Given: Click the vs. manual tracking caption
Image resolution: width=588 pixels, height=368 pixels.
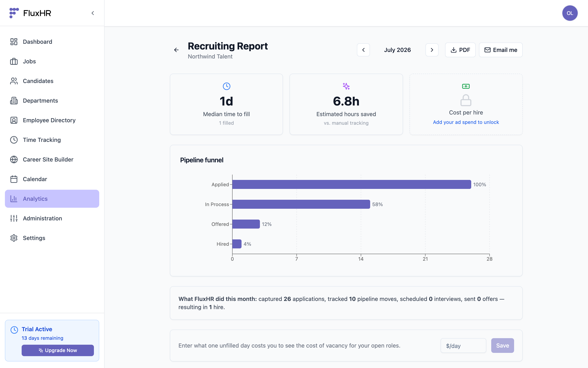Looking at the screenshot, I should (x=346, y=123).
